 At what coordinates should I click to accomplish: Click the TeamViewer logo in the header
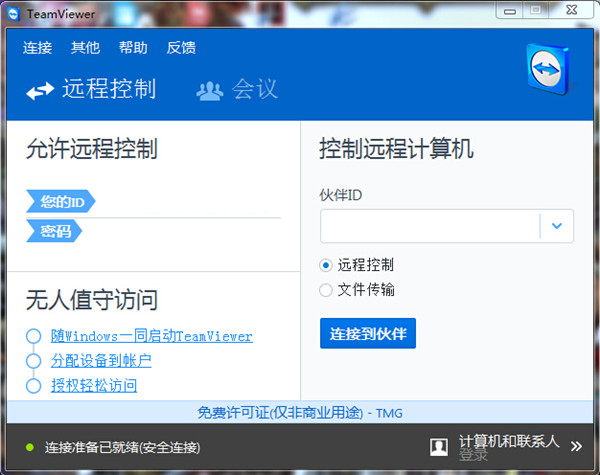(547, 69)
